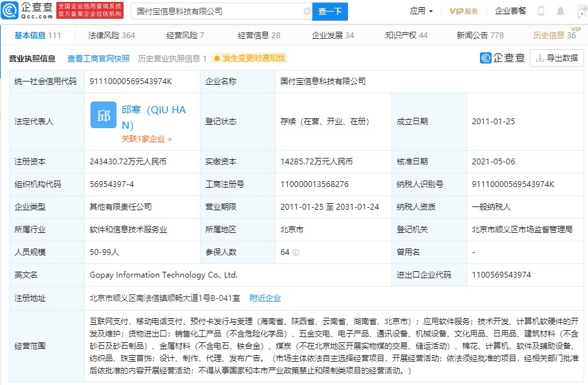Click the 邱 legal representative avatar
Image resolution: width=588 pixels, height=385 pixels.
tap(103, 115)
